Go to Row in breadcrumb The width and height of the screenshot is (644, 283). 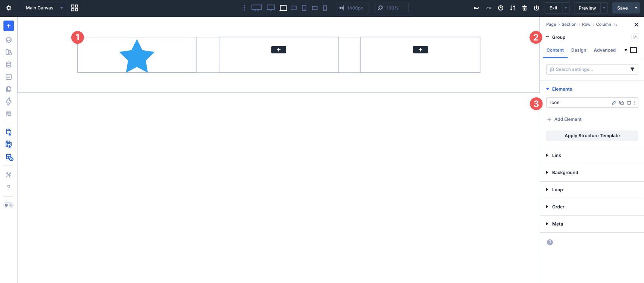coord(586,25)
